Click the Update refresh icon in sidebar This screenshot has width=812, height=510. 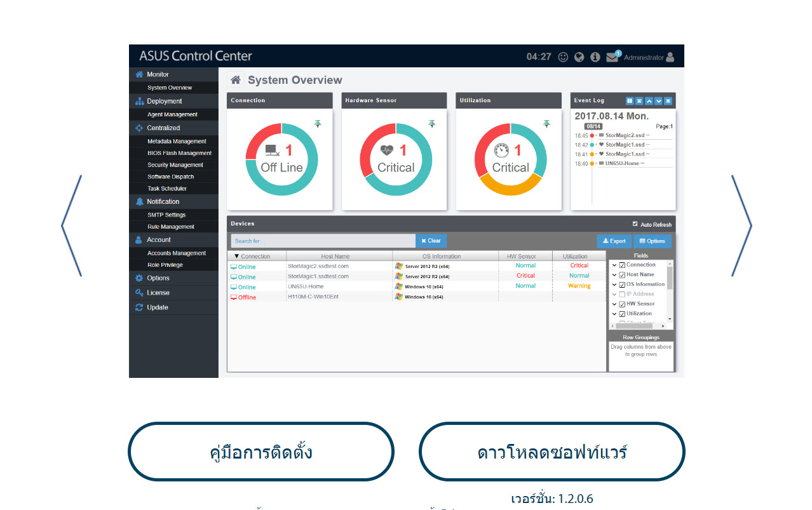(x=140, y=307)
